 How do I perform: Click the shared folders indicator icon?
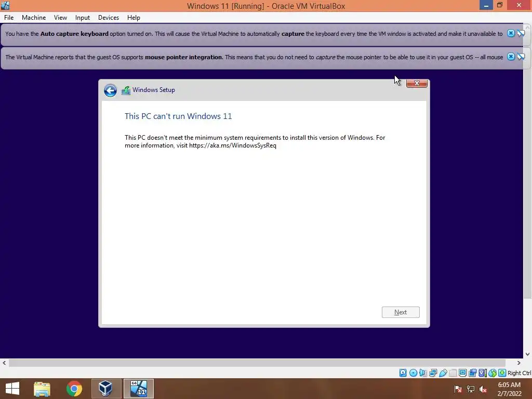[x=453, y=373]
